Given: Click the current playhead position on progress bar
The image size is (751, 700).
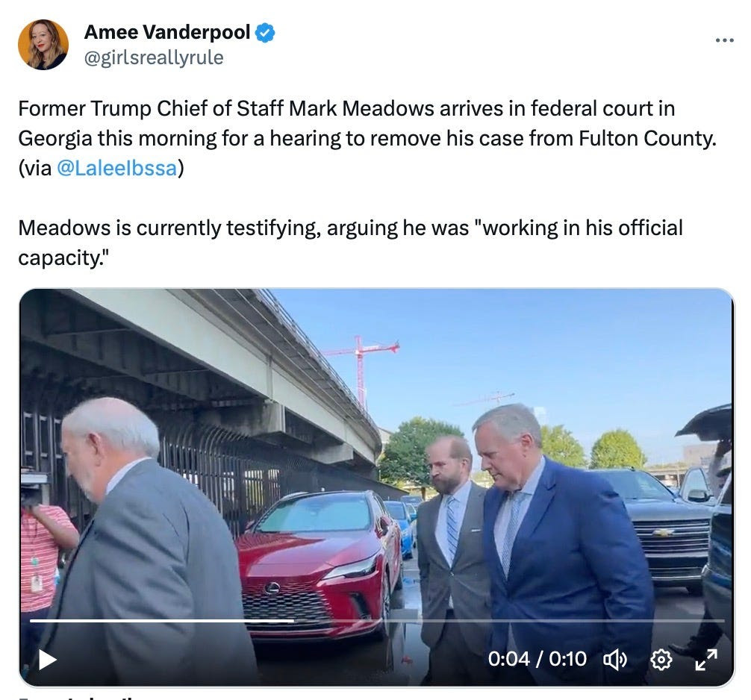Looking at the screenshot, I should (295, 620).
